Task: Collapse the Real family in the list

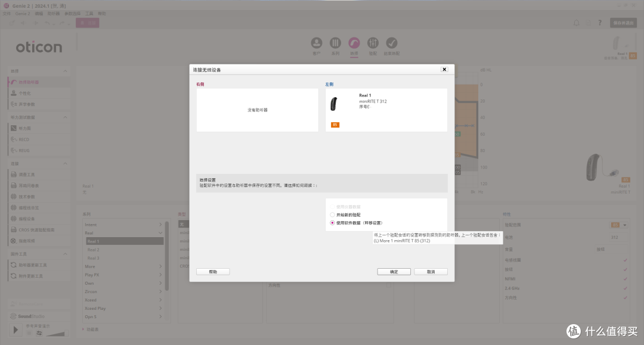Action: click(160, 232)
